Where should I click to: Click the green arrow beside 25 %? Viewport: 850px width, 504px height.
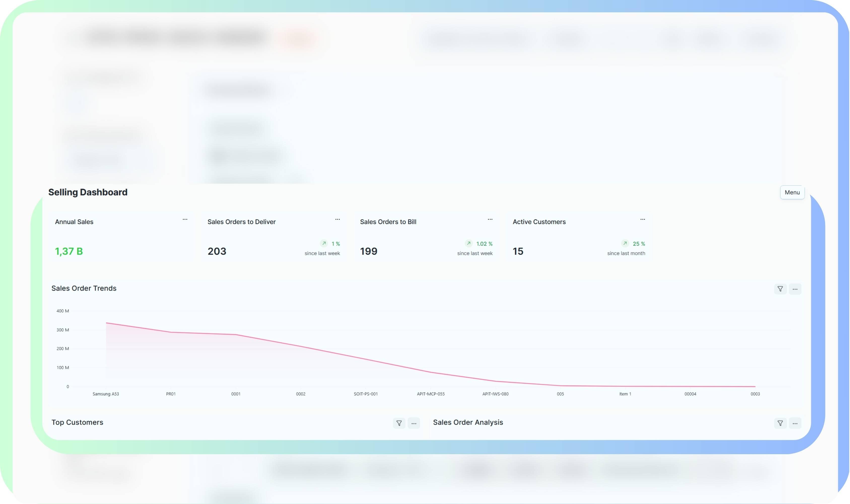click(625, 243)
